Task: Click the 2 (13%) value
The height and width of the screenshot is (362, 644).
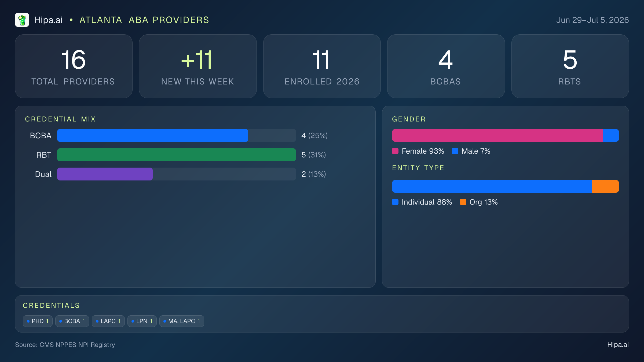Action: pyautogui.click(x=314, y=174)
